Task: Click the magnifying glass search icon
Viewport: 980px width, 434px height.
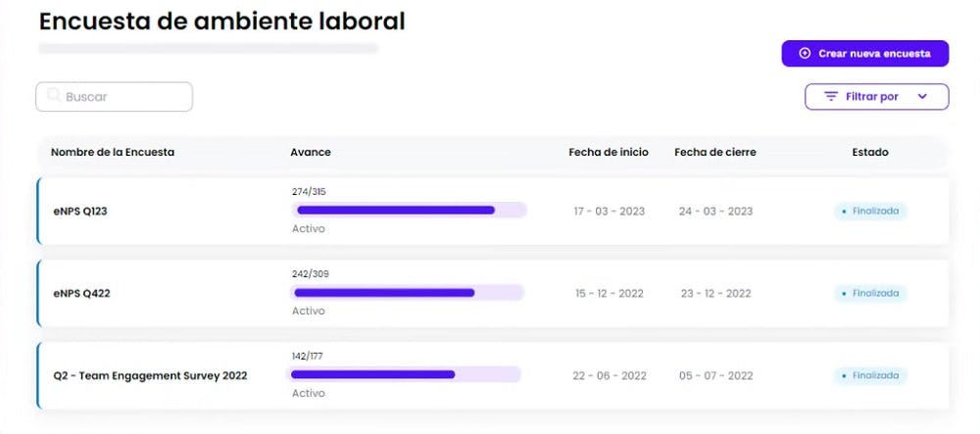Action: coord(53,96)
